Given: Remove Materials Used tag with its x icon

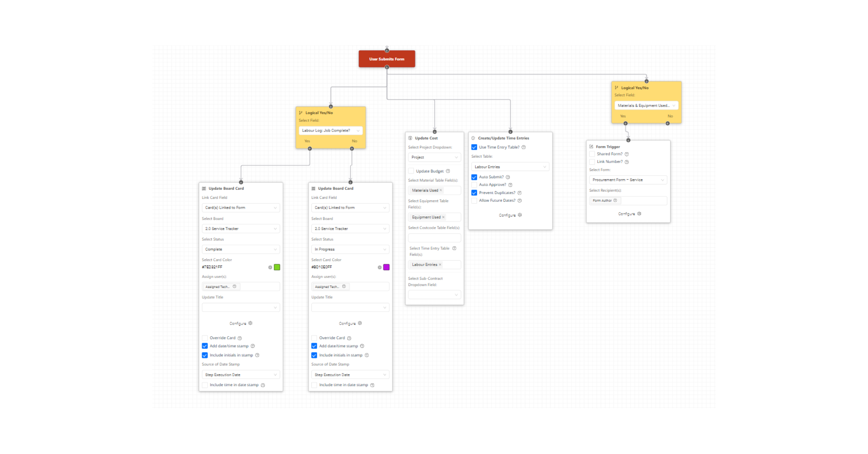Looking at the screenshot, I should (441, 190).
